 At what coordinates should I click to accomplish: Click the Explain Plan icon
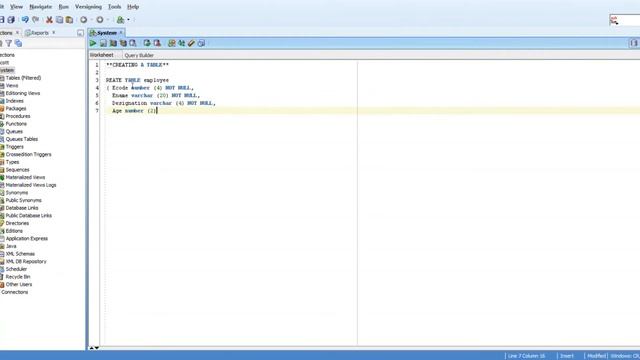pos(113,43)
